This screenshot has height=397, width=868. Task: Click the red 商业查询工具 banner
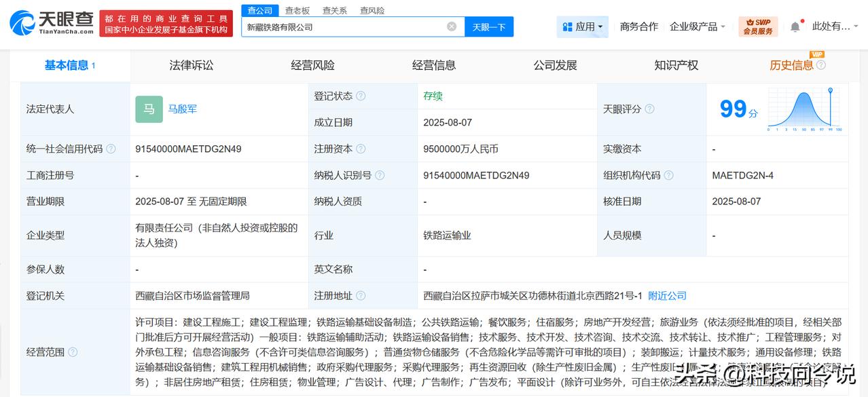pyautogui.click(x=166, y=24)
